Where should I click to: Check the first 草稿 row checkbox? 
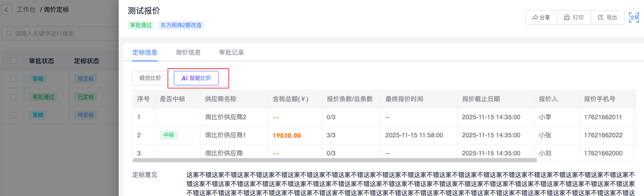click(14, 79)
